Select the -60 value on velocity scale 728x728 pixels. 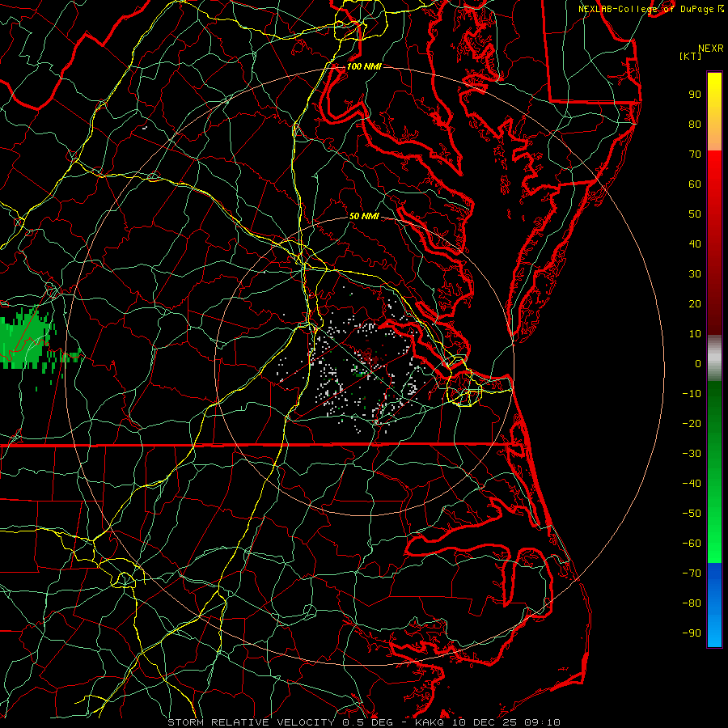click(692, 544)
